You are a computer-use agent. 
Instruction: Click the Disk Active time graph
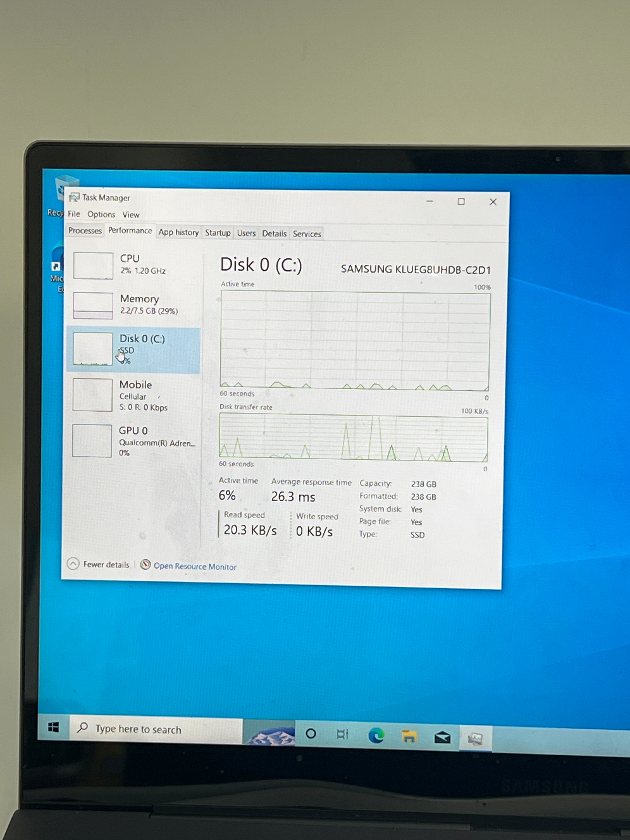coord(355,340)
